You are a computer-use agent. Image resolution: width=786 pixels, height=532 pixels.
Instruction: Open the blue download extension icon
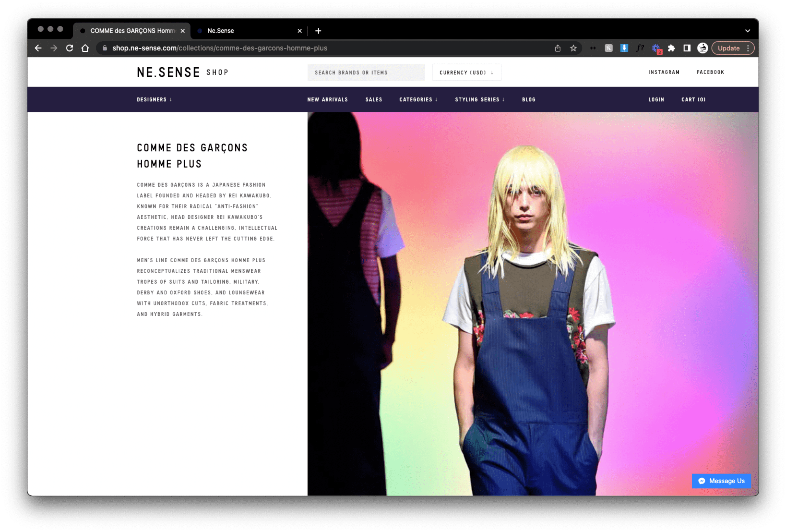tap(624, 48)
